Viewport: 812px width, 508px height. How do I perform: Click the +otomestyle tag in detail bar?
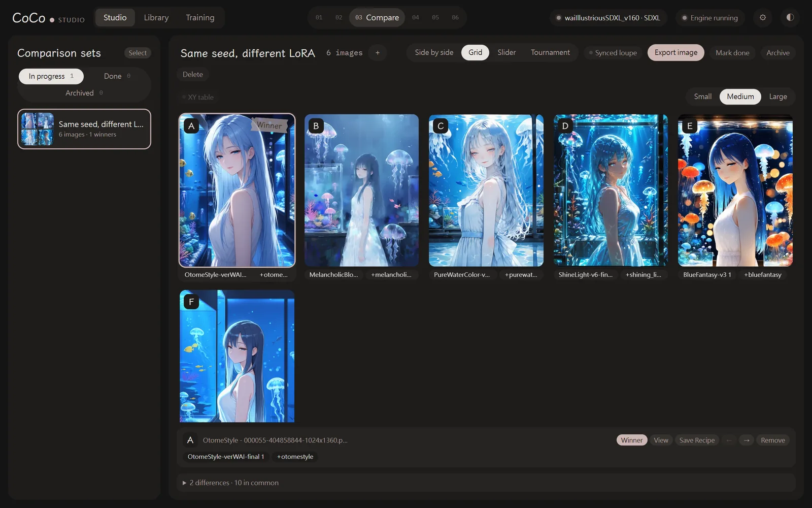tap(295, 456)
